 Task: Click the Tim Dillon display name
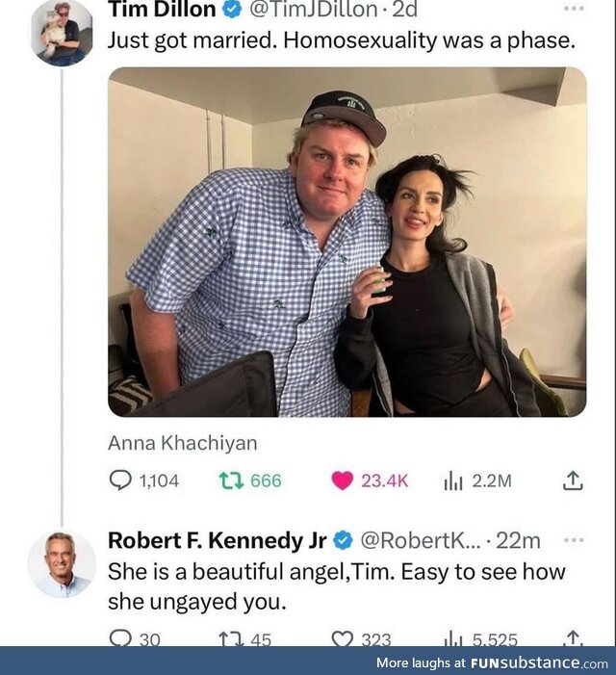[x=161, y=11]
